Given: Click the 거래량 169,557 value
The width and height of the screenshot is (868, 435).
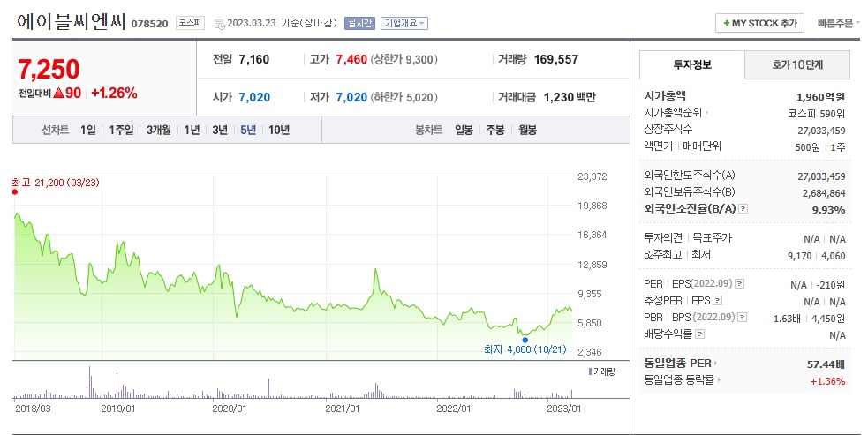Looking at the screenshot, I should [x=555, y=59].
